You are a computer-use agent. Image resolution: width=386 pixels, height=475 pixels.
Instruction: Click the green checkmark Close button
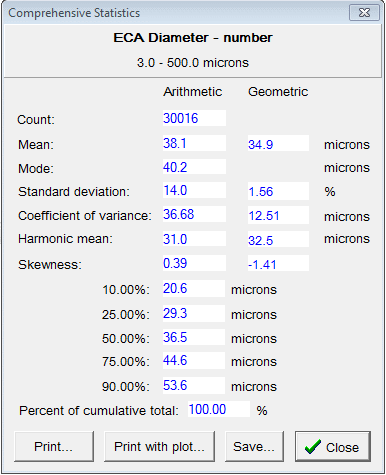333,446
